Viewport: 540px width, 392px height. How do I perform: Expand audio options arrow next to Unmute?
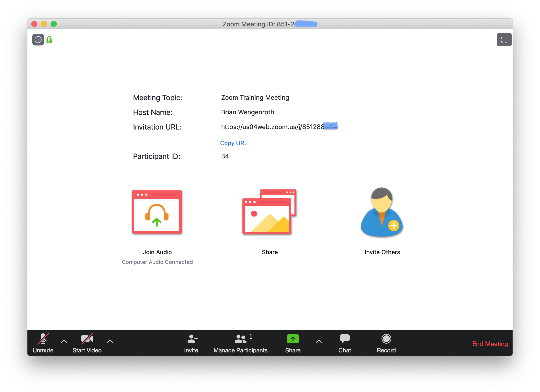coord(64,341)
